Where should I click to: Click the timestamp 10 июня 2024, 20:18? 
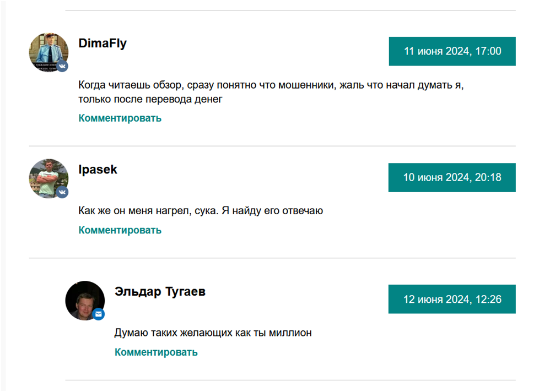(x=451, y=177)
